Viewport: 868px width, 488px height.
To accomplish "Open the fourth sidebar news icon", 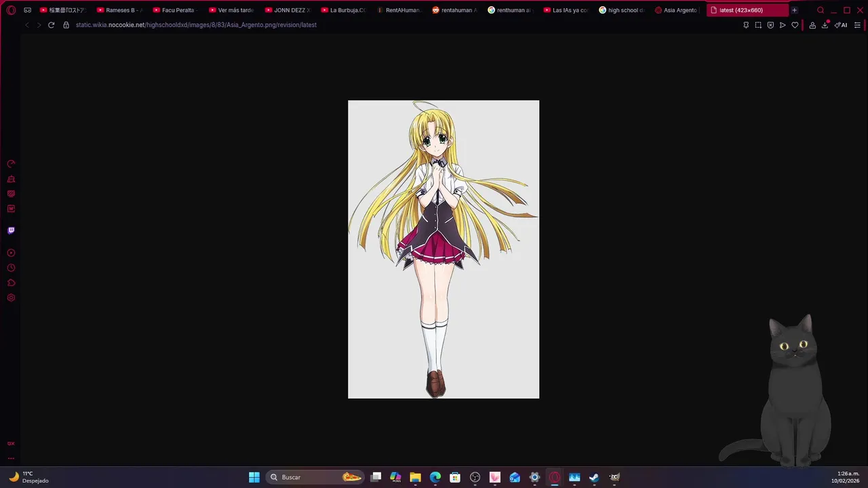I will pos(11,209).
